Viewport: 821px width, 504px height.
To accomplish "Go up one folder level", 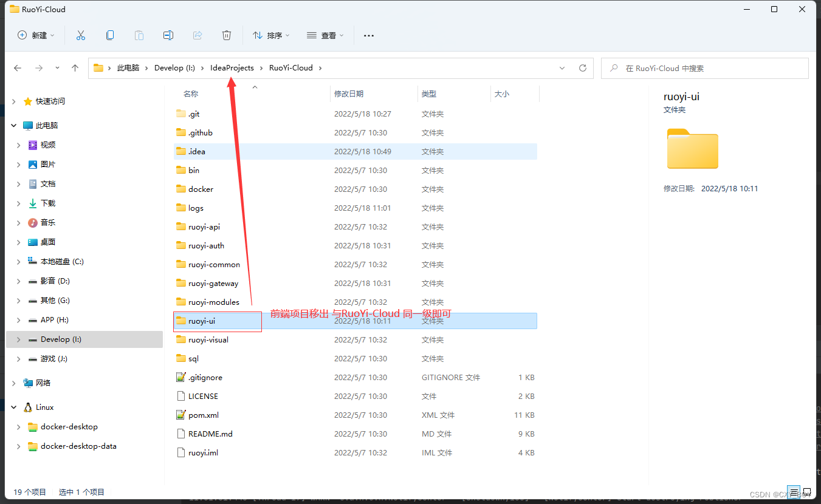I will (x=75, y=68).
